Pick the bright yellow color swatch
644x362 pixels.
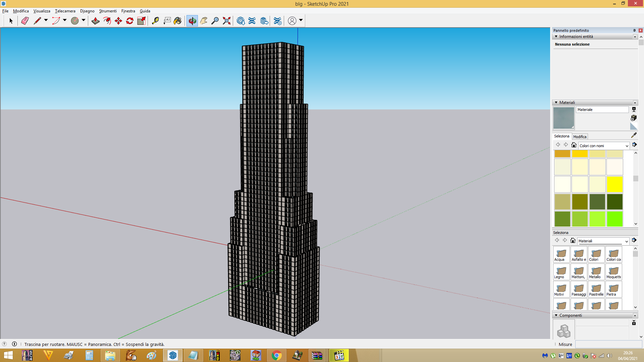(614, 184)
